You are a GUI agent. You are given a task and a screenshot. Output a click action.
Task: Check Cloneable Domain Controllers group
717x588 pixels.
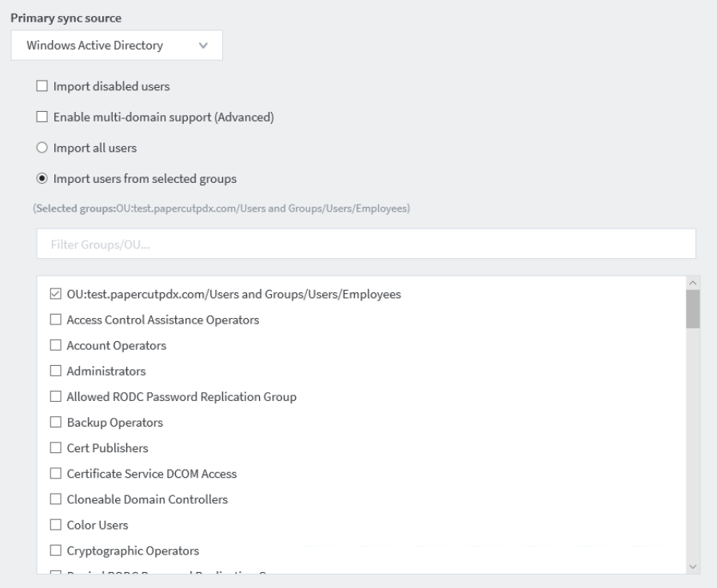pyautogui.click(x=55, y=499)
